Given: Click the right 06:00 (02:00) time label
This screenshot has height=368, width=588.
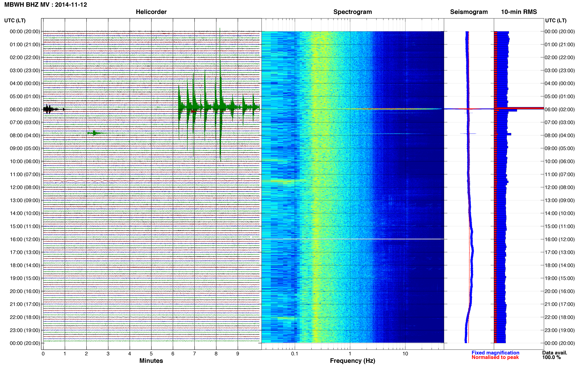Looking at the screenshot, I should (x=560, y=110).
